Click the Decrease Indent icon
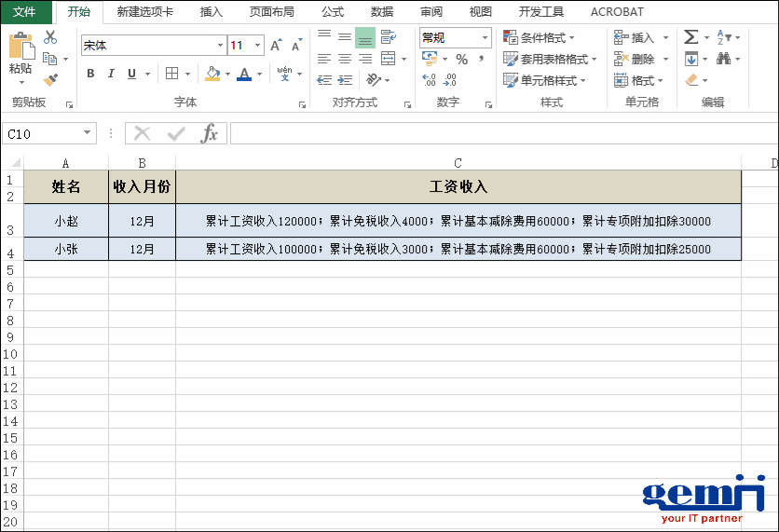Viewport: 779px width, 532px height. point(324,80)
